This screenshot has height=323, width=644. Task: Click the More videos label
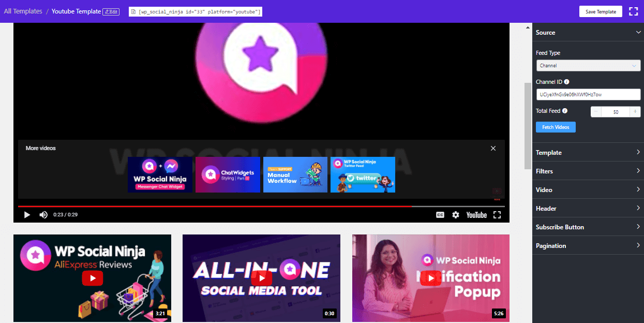point(41,148)
